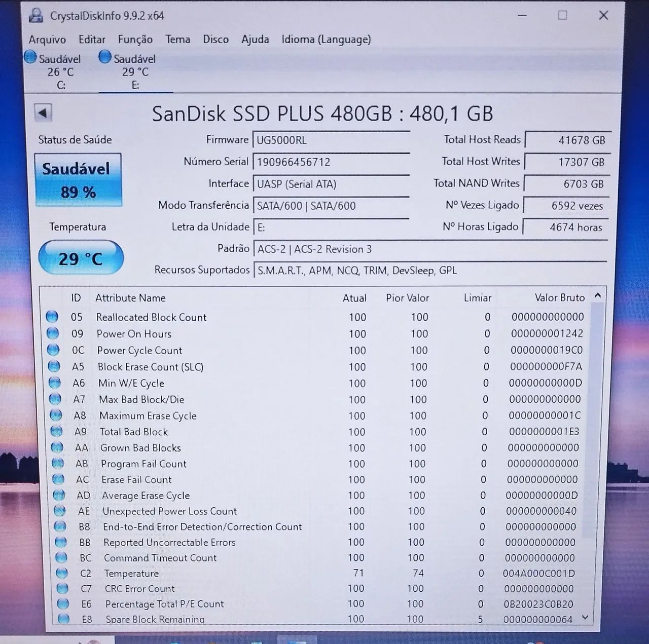Click the previous disk arrow button
This screenshot has width=649, height=644.
[x=43, y=112]
